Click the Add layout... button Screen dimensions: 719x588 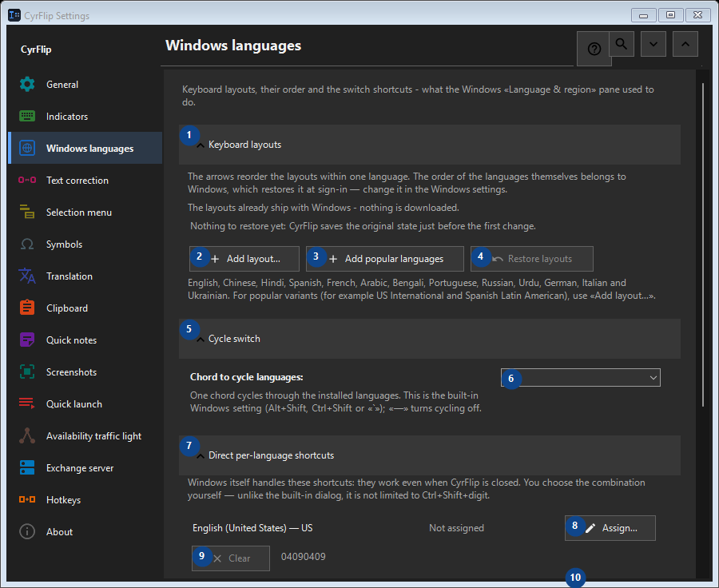(244, 259)
